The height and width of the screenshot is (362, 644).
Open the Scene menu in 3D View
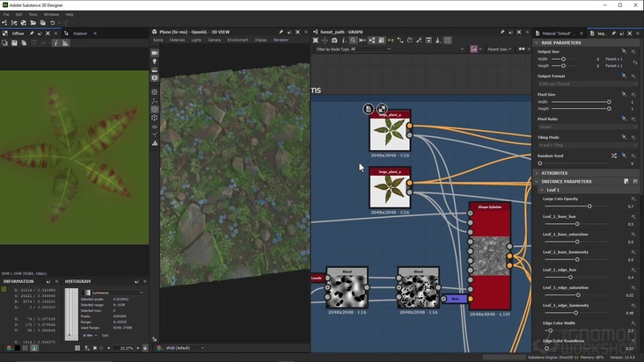click(158, 40)
